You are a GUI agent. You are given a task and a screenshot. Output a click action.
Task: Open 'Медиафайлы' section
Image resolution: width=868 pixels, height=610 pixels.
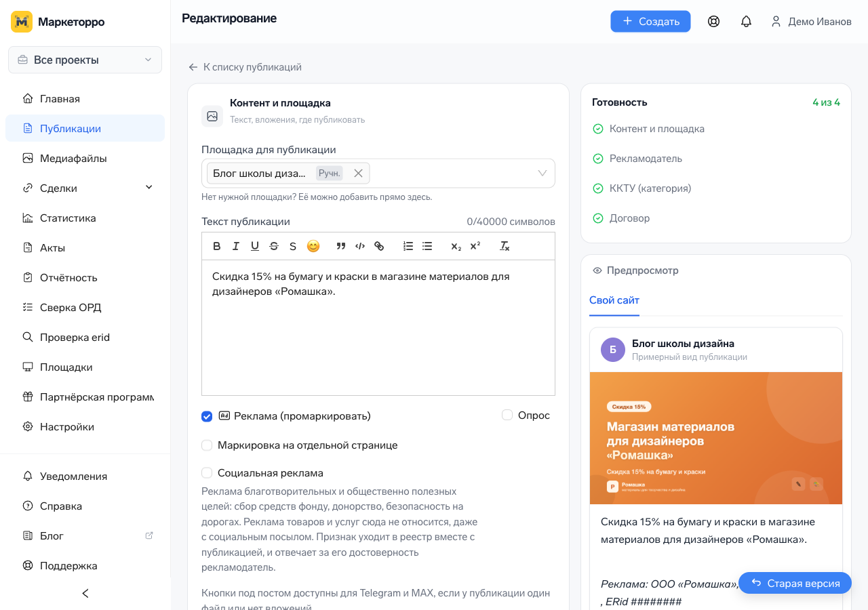point(85,158)
